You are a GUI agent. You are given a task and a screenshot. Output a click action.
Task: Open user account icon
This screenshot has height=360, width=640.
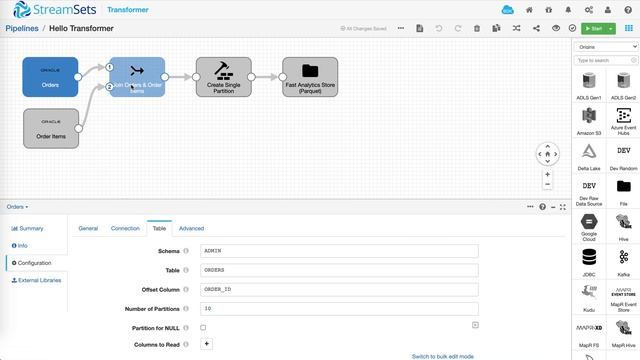coord(608,10)
